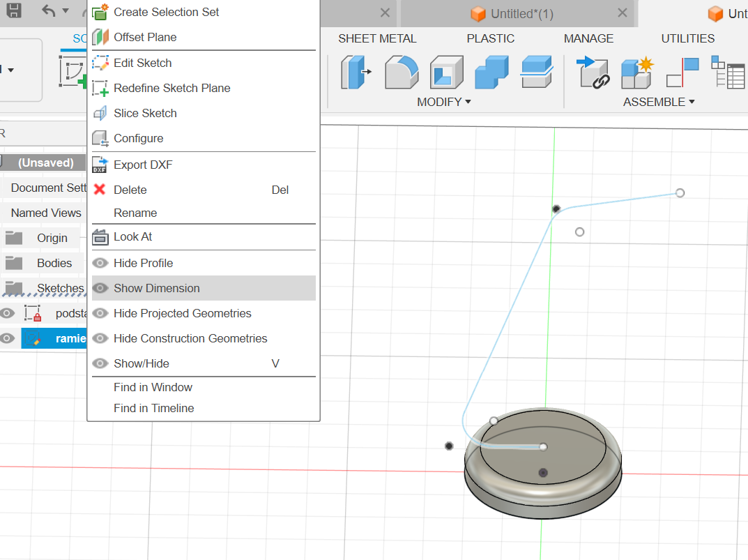The image size is (748, 560).
Task: Choose Hide Profile from context menu
Action: click(x=143, y=263)
